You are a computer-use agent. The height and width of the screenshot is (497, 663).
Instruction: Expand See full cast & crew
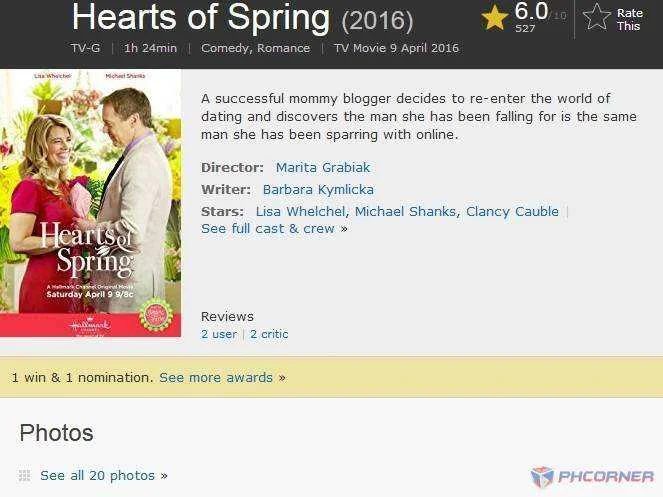point(274,228)
